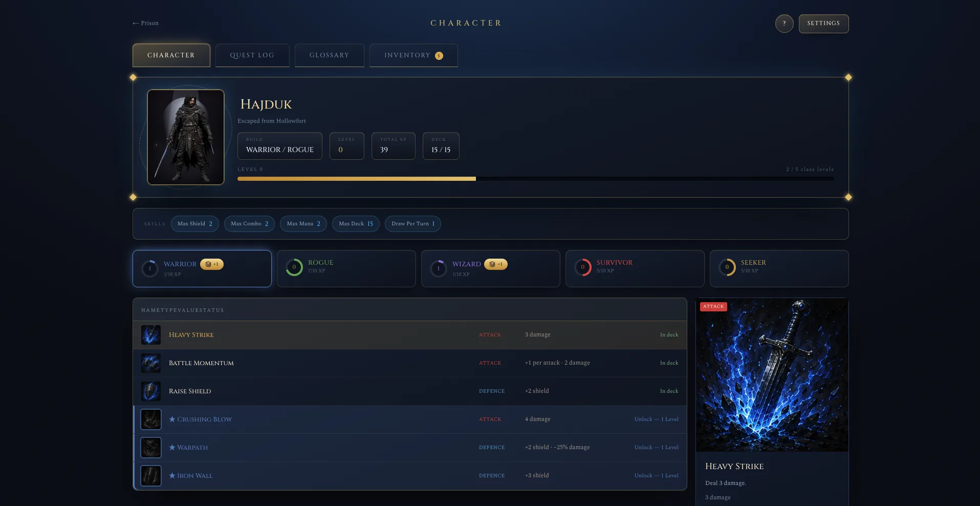Image resolution: width=980 pixels, height=506 pixels.
Task: Switch to the Quest Log tab
Action: [252, 55]
